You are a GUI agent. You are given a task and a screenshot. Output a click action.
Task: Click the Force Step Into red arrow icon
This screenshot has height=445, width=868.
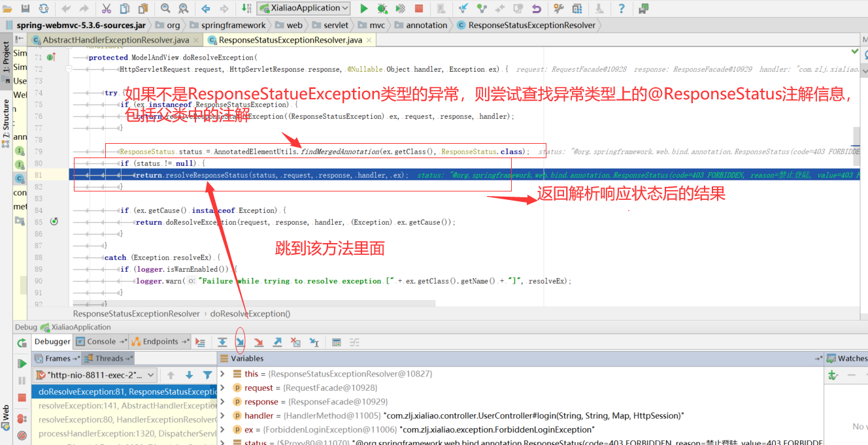point(259,342)
